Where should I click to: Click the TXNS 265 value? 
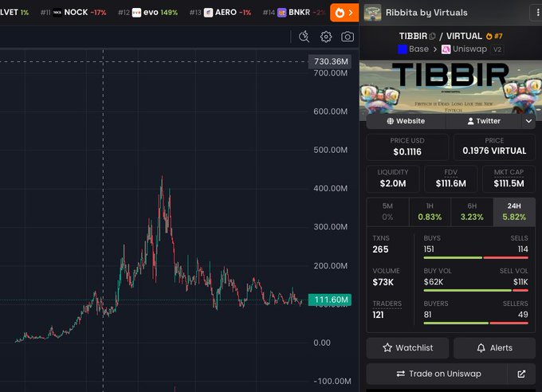[x=380, y=249]
